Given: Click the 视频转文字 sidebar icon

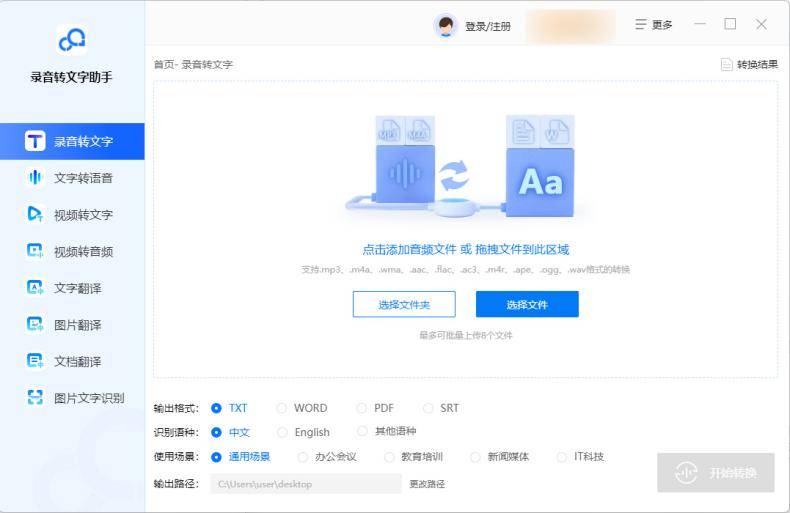Looking at the screenshot, I should 35,214.
